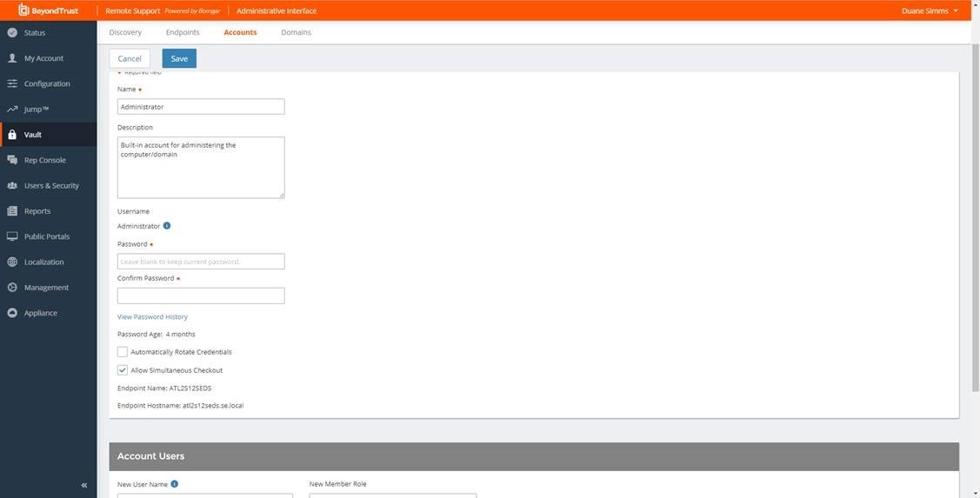Uncheck Allow Simultaneous Checkout

(x=123, y=370)
